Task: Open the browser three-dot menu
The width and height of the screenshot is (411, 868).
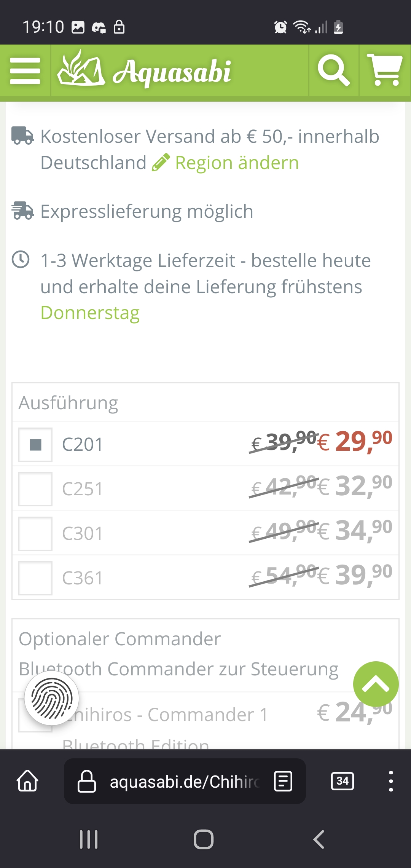Action: point(390,781)
